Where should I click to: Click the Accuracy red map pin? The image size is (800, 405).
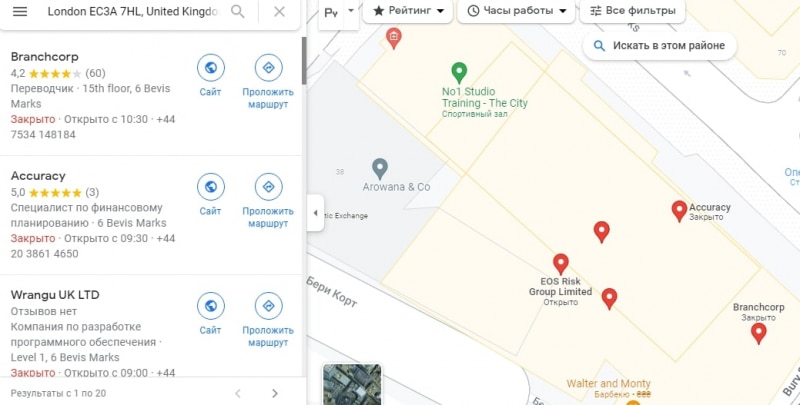point(679,211)
